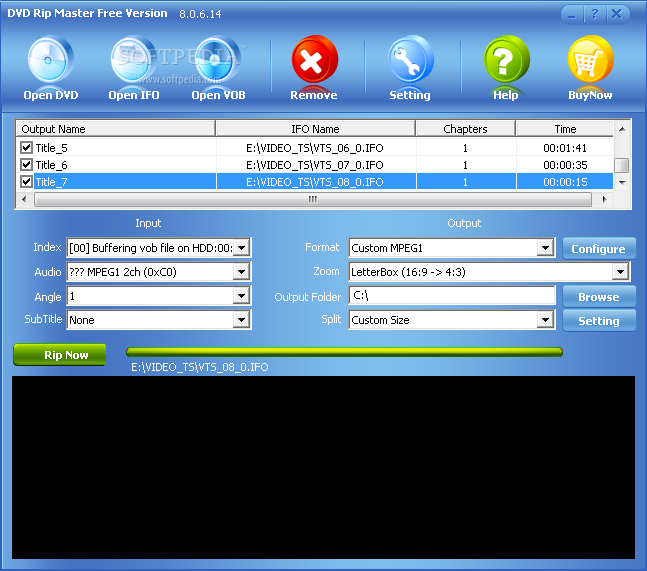Select the Title_6 row name
The width and height of the screenshot is (647, 571).
tap(51, 165)
